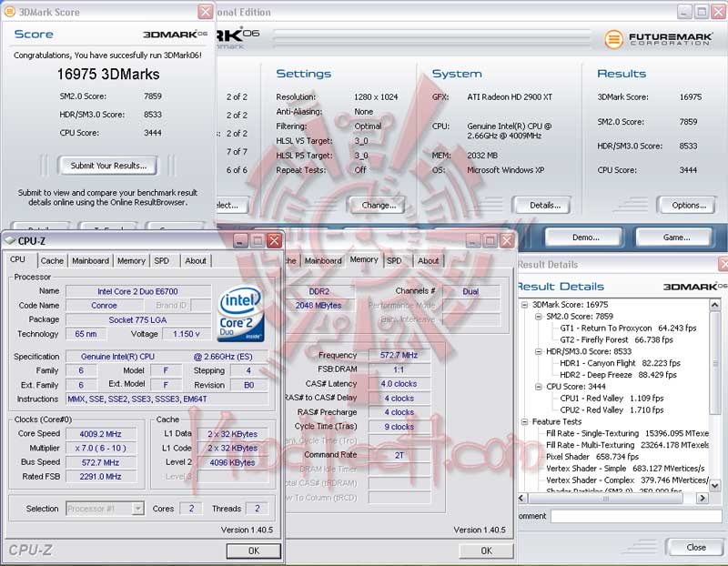Close the Result Details window

point(723,264)
